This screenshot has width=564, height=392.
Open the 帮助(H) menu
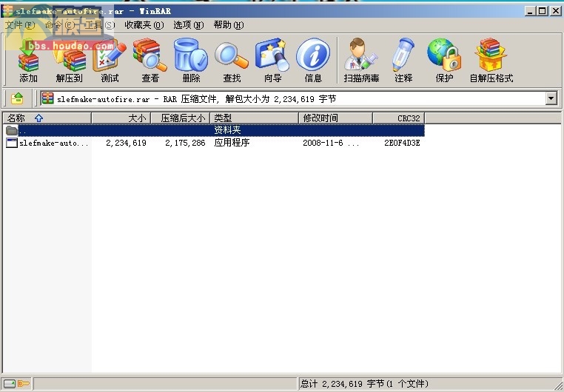click(229, 25)
